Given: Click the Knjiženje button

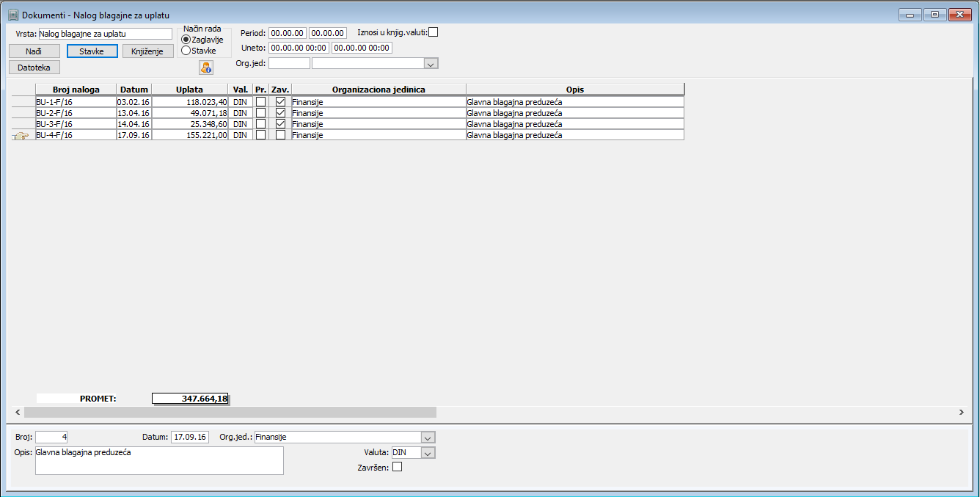Looking at the screenshot, I should pyautogui.click(x=148, y=51).
